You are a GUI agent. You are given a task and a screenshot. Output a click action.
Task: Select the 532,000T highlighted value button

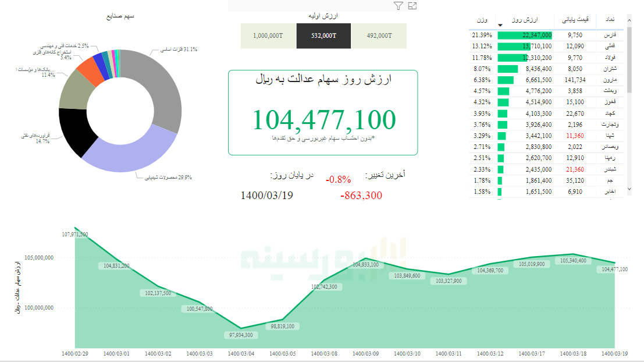[323, 36]
